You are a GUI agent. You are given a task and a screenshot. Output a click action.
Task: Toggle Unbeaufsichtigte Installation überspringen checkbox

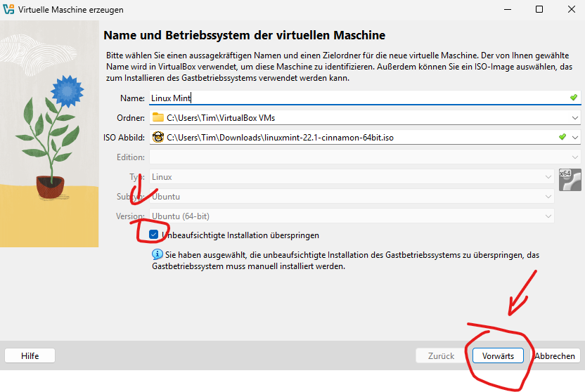(x=153, y=235)
